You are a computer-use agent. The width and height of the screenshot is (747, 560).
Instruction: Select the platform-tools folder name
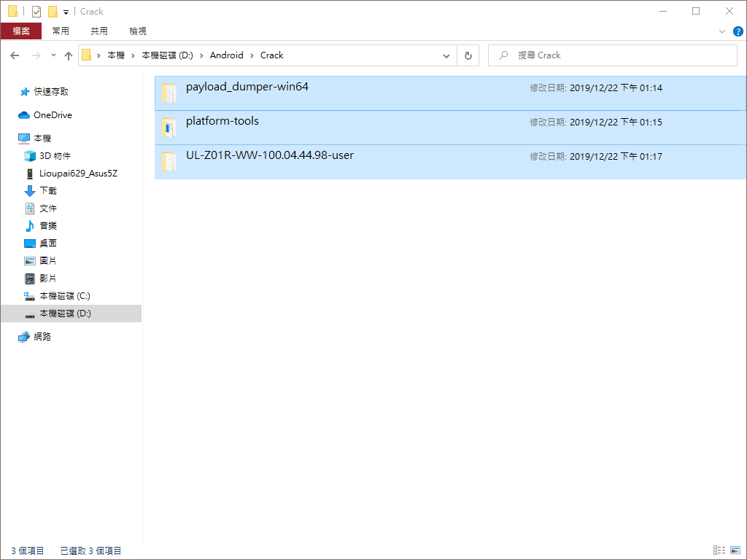(x=222, y=121)
